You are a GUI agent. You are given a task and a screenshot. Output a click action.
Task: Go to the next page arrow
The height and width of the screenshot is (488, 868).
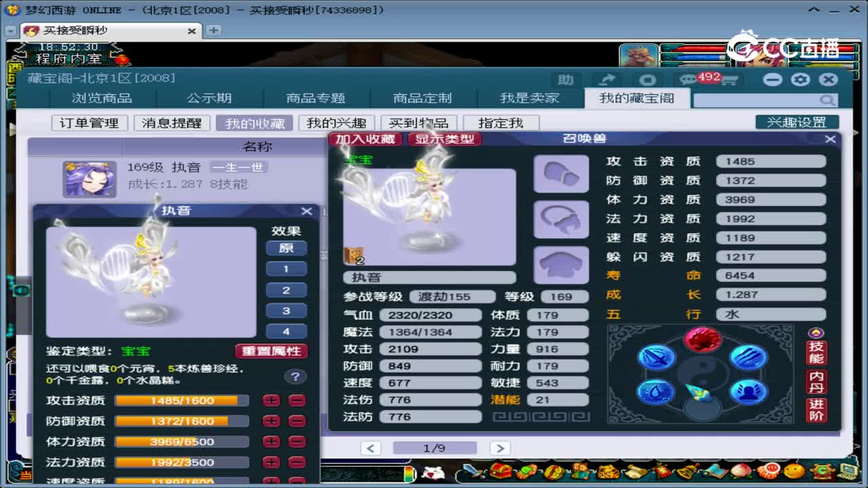pyautogui.click(x=500, y=448)
